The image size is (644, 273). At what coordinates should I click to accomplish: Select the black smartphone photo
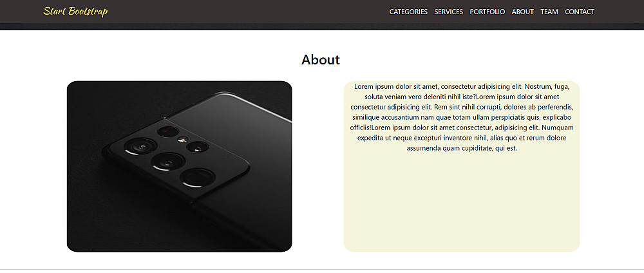tap(179, 166)
